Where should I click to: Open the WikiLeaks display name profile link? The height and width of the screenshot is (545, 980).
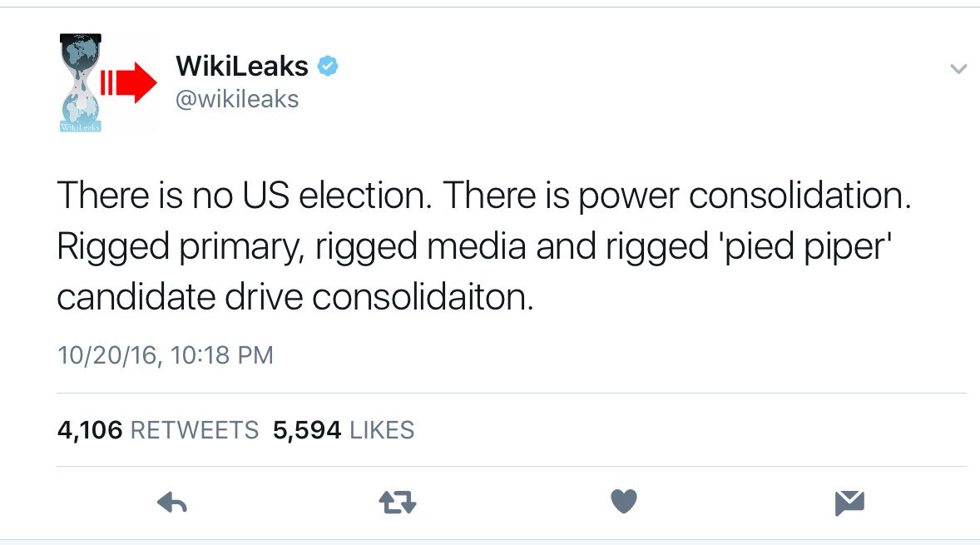click(x=242, y=66)
